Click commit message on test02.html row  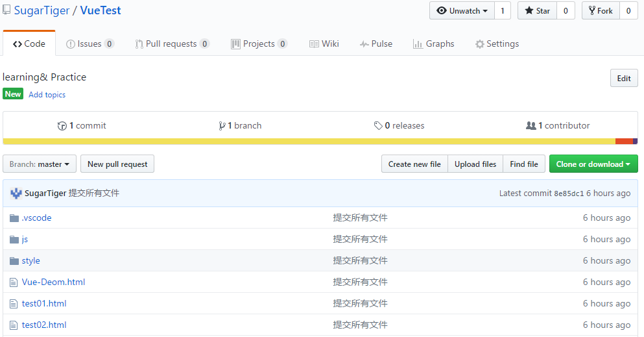[360, 325]
